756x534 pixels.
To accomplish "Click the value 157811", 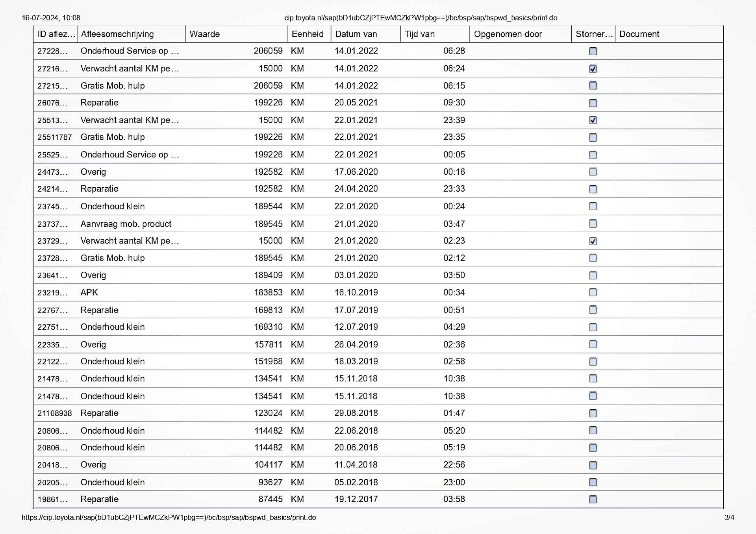I will click(268, 344).
